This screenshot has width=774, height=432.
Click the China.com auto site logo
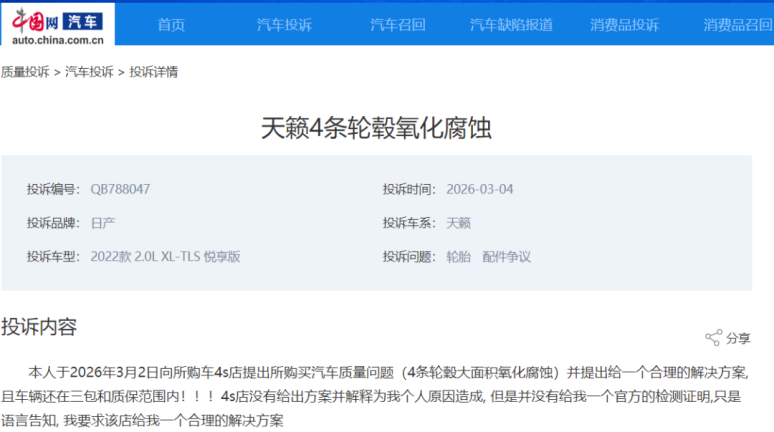57,24
